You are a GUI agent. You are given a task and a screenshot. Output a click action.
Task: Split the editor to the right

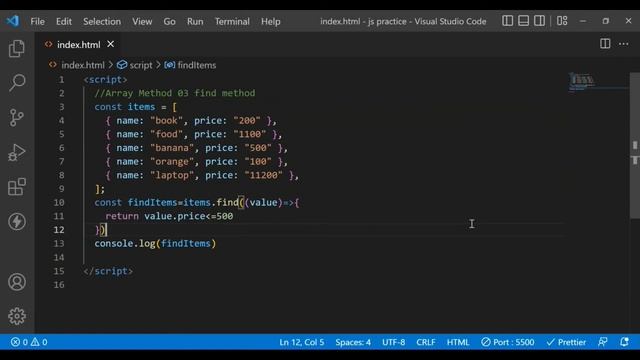pyautogui.click(x=605, y=44)
